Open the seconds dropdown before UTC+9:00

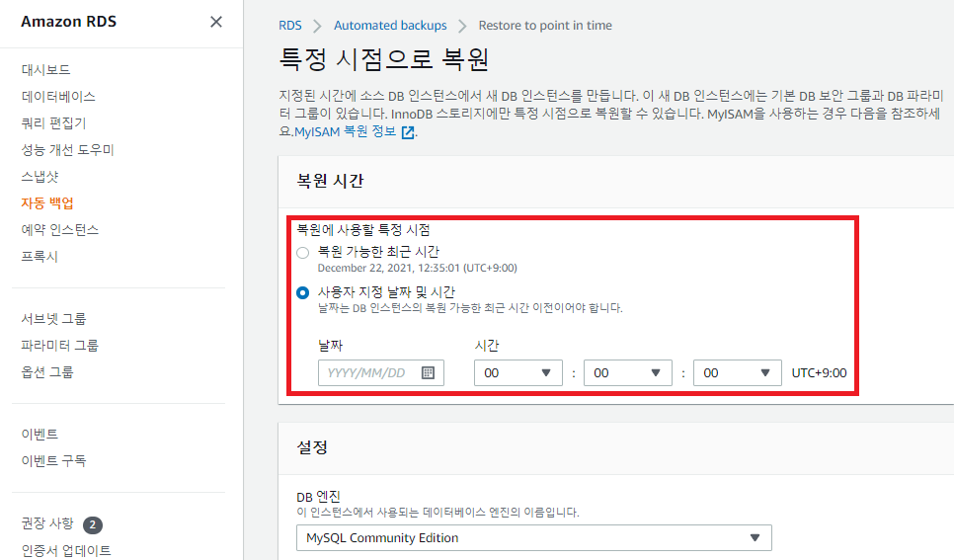pos(737,372)
